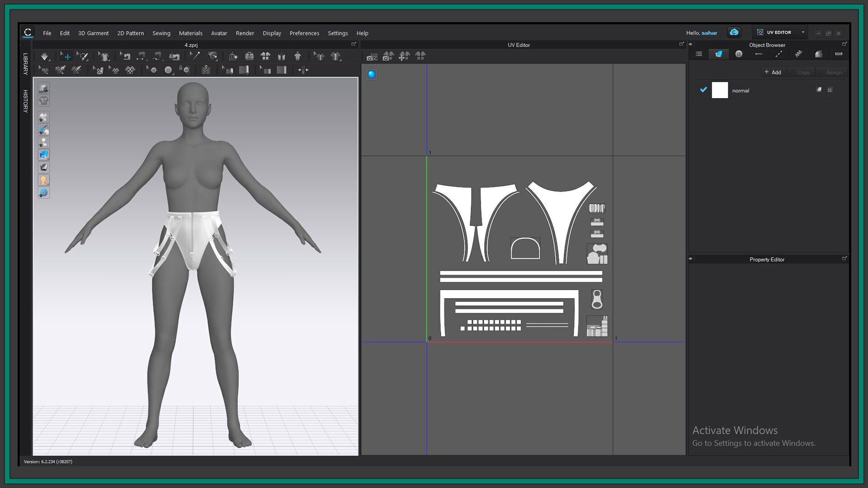Click the username sahar link
868x488 pixels.
pos(709,33)
